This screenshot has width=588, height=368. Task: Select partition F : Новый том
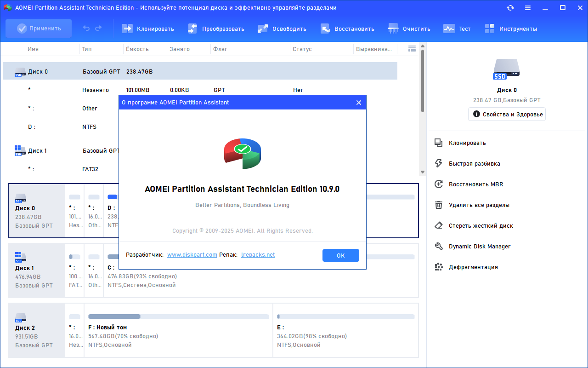178,330
